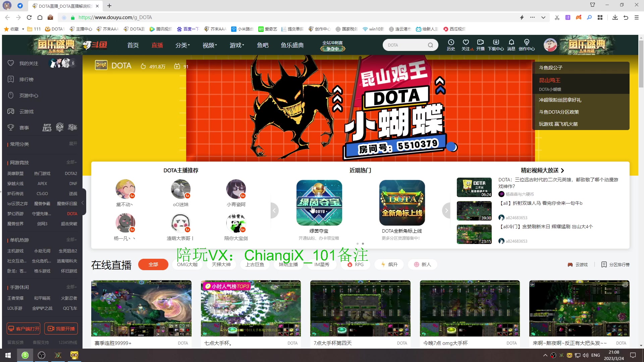The width and height of the screenshot is (644, 362).
Task: Go to 首页 in top navigation
Action: pyautogui.click(x=133, y=45)
